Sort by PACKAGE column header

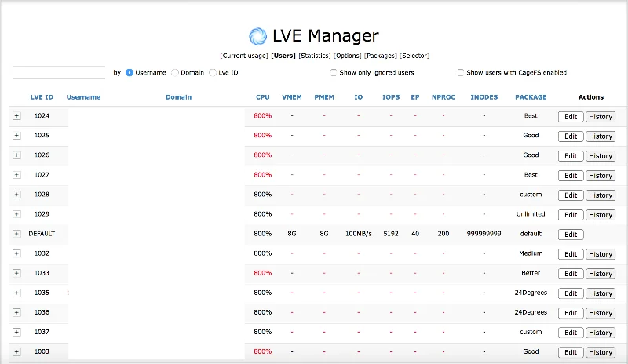(x=531, y=97)
